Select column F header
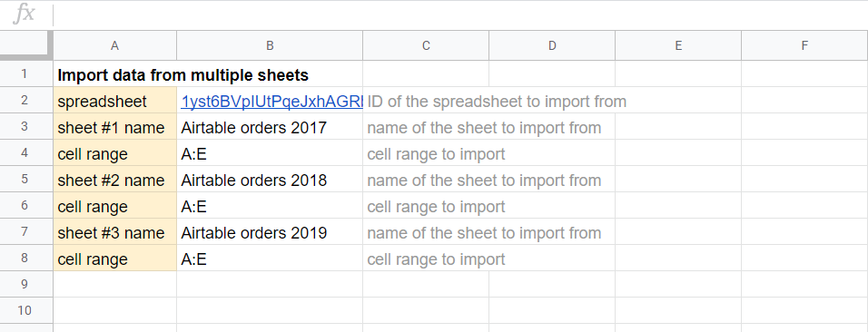The height and width of the screenshot is (332, 868). (804, 46)
